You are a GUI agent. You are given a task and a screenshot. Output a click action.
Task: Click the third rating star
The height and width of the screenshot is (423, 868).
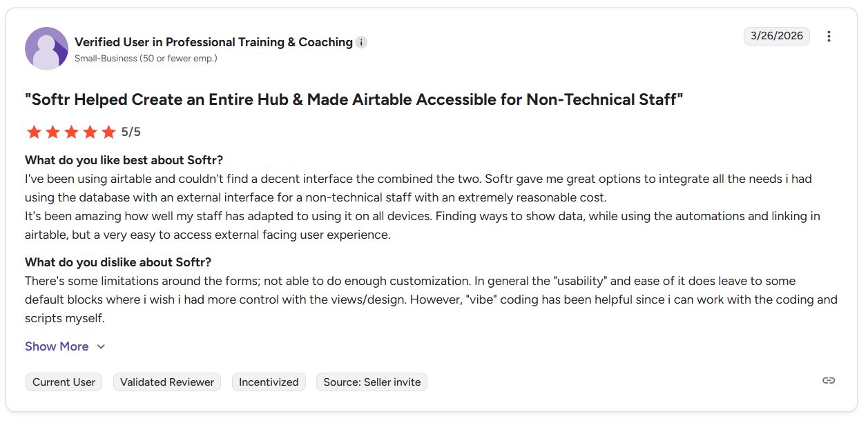point(71,132)
